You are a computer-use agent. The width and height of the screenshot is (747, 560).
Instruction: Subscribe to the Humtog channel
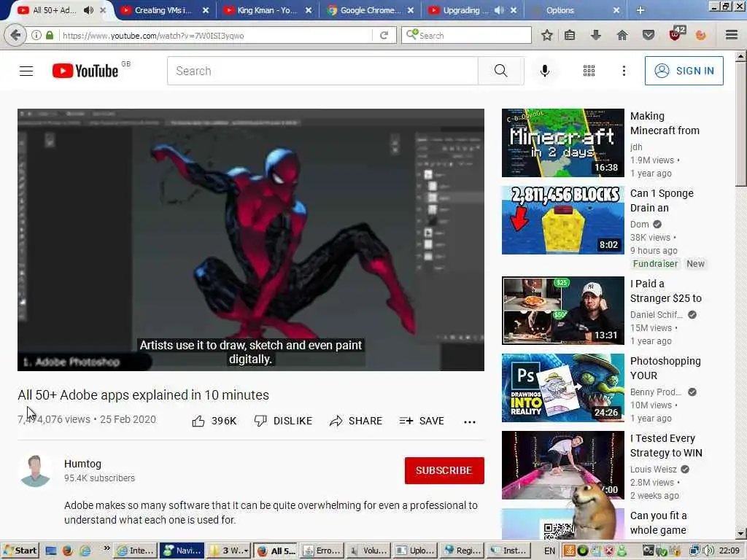tap(444, 470)
